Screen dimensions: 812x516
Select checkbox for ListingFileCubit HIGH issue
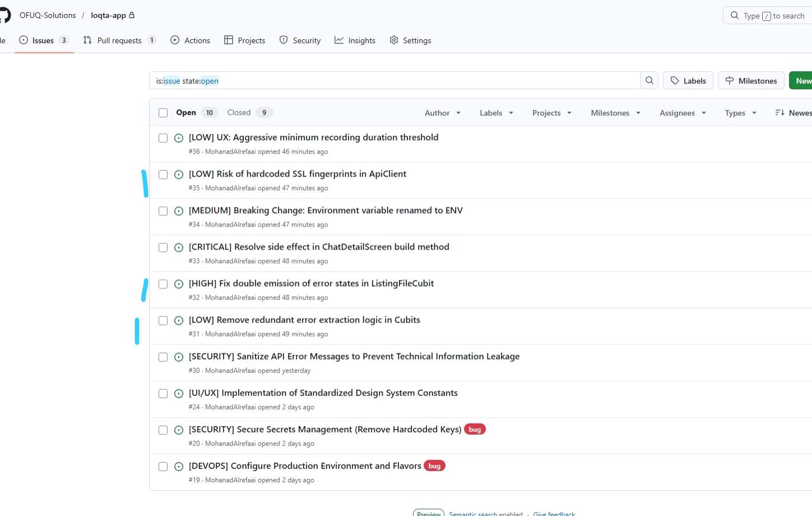163,284
